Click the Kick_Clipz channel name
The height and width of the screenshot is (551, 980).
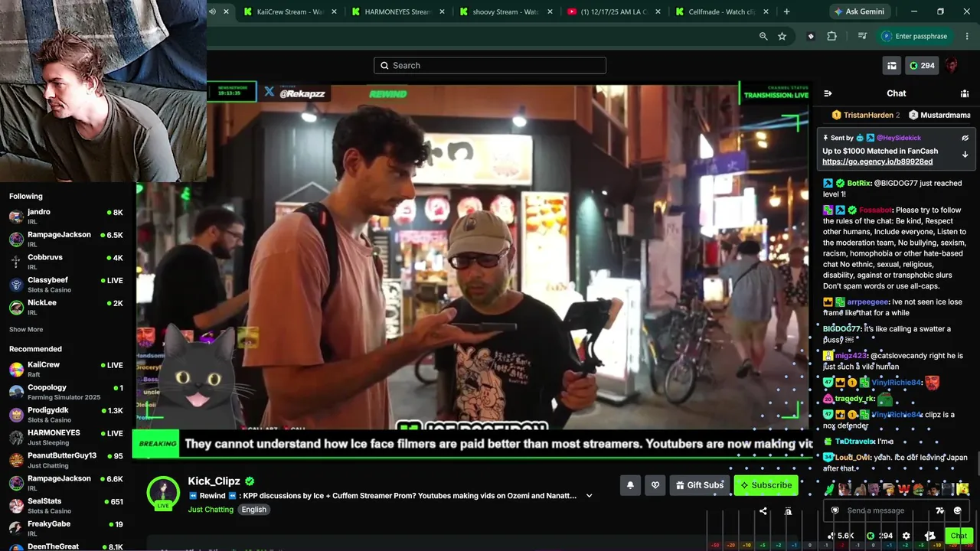214,481
